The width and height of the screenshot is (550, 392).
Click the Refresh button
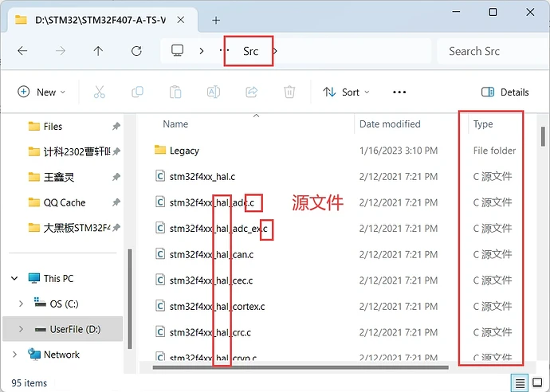click(x=136, y=50)
